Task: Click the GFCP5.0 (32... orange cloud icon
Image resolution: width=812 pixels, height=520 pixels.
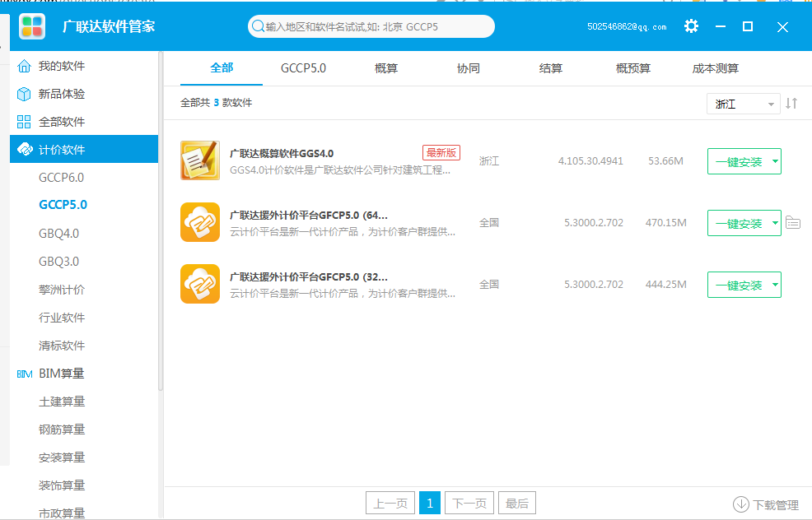Action: tap(200, 284)
